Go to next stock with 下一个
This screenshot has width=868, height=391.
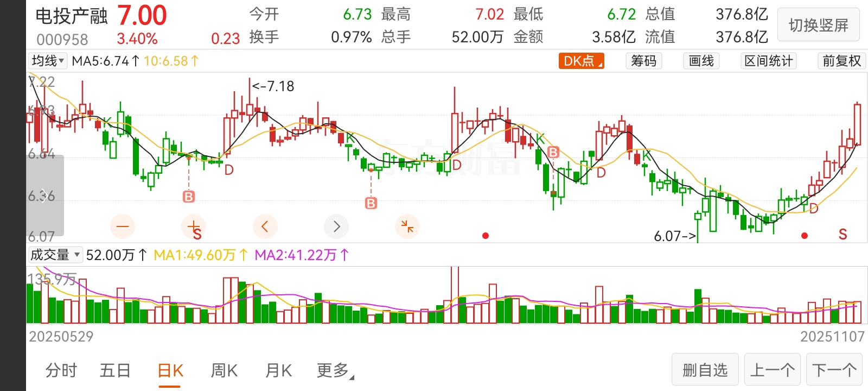[x=834, y=370]
